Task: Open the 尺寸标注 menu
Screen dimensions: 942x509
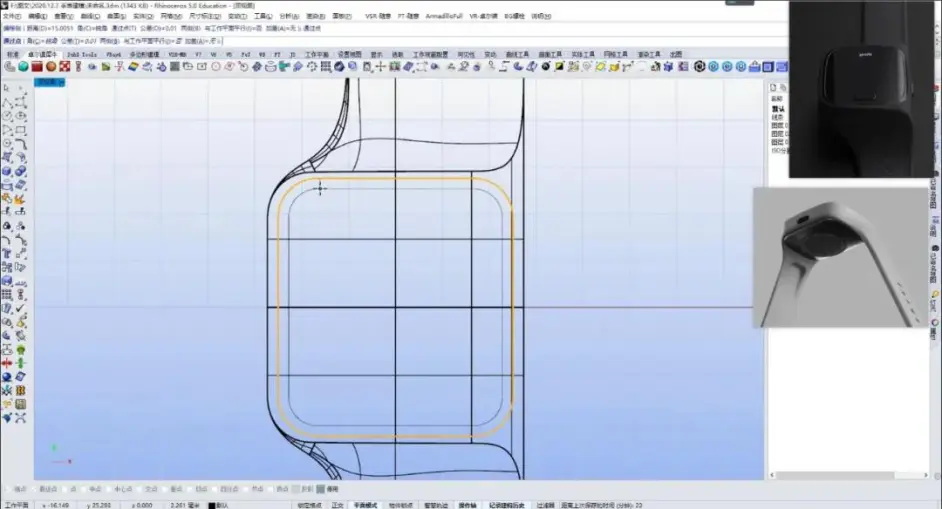Action: click(205, 16)
